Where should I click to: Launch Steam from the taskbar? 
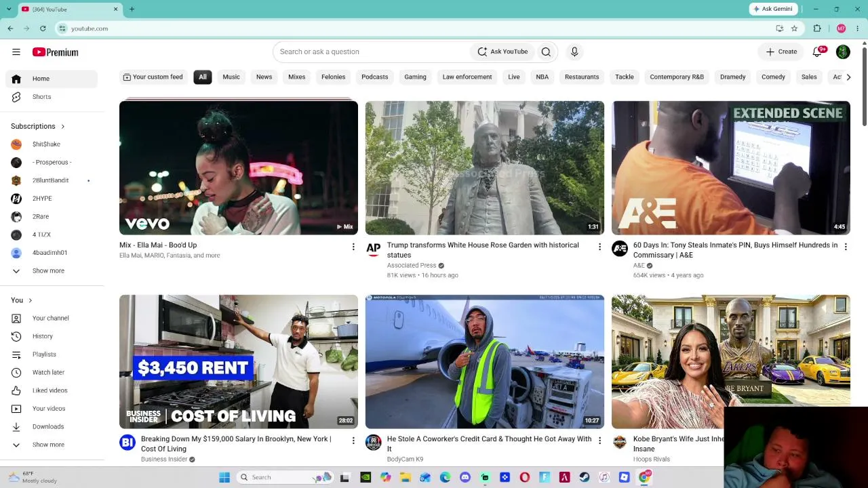(585, 477)
